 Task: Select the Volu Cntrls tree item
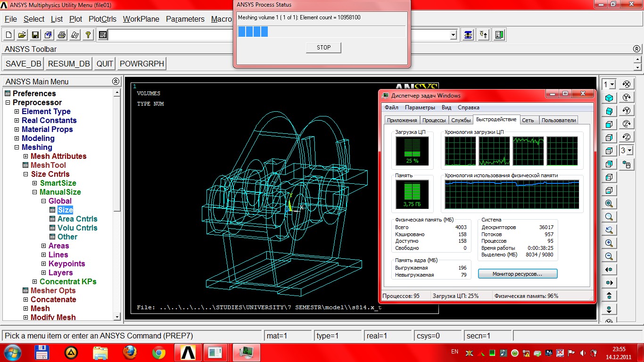coord(77,228)
